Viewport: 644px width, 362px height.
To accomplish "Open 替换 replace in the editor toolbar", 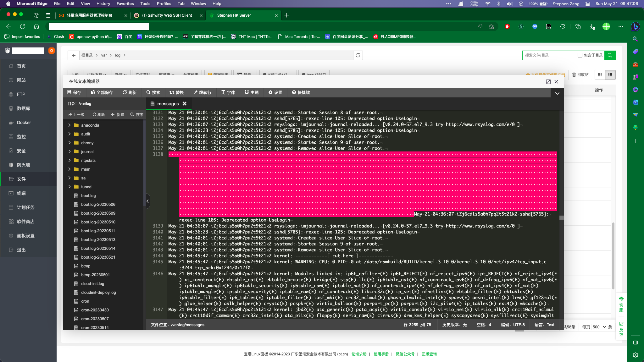I will coord(177,92).
